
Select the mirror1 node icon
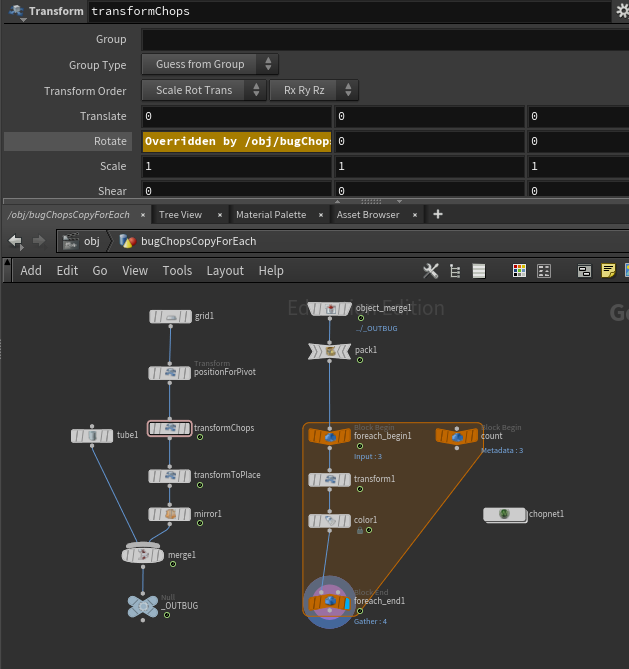[170, 514]
